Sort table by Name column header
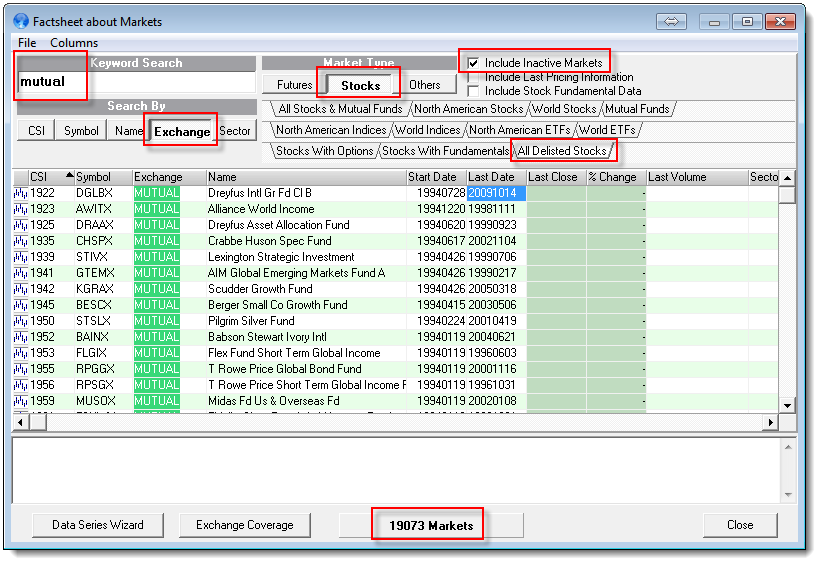The height and width of the screenshot is (565, 821). point(306,177)
